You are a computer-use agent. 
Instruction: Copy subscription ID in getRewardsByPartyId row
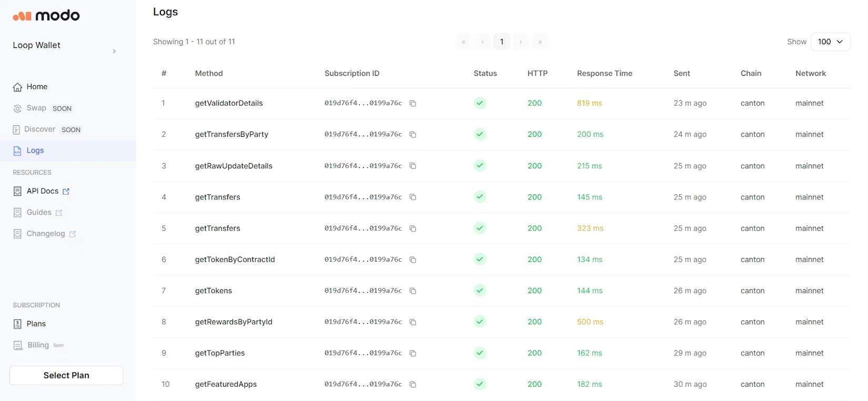pos(413,322)
